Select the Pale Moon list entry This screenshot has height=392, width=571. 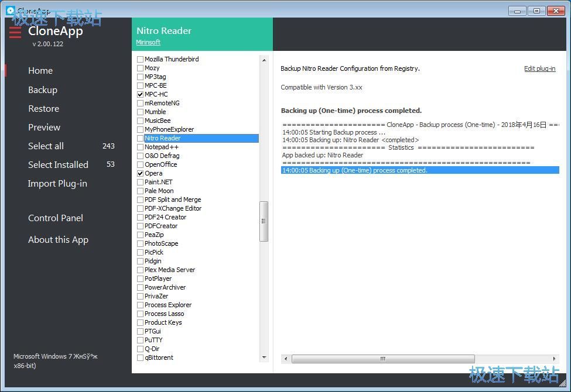pyautogui.click(x=159, y=191)
